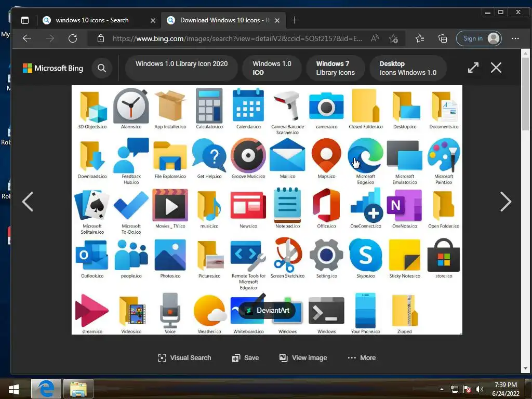The height and width of the screenshot is (399, 532).
Task: Click the Weather.ico icon in image
Action: click(209, 311)
